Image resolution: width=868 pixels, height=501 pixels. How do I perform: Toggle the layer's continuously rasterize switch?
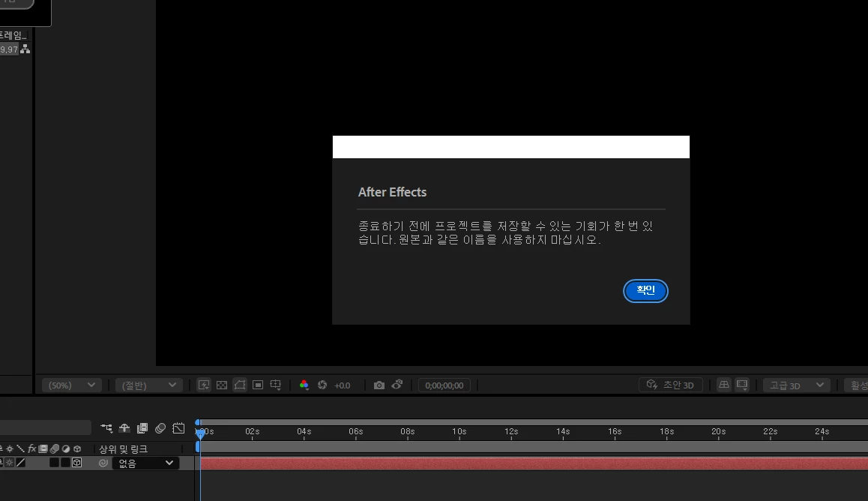10,462
